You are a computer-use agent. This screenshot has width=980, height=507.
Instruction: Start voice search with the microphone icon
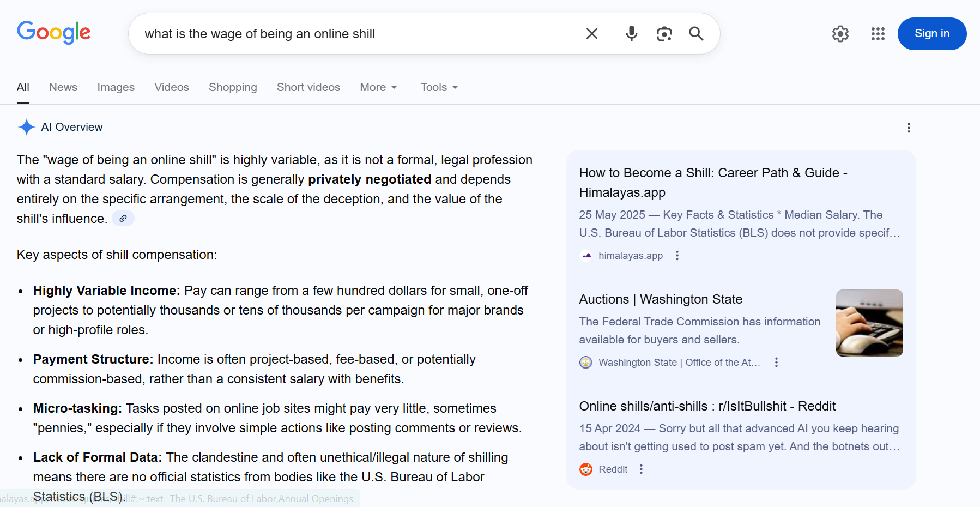click(632, 34)
